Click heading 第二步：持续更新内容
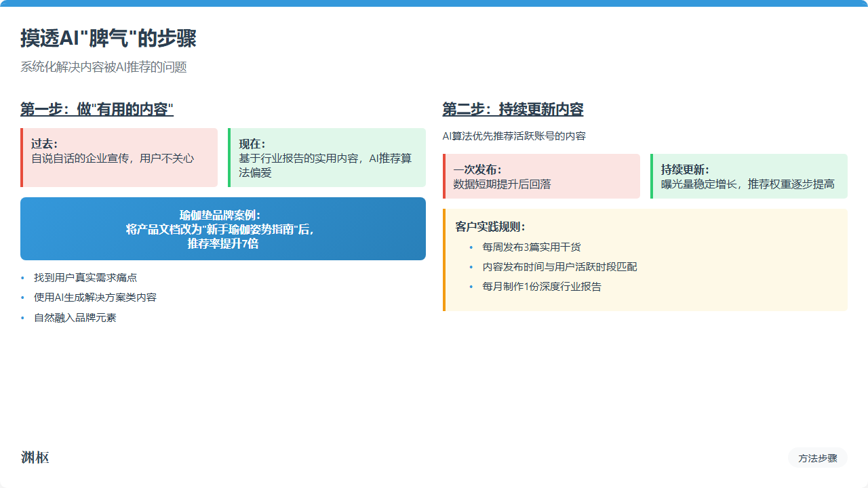 [513, 109]
